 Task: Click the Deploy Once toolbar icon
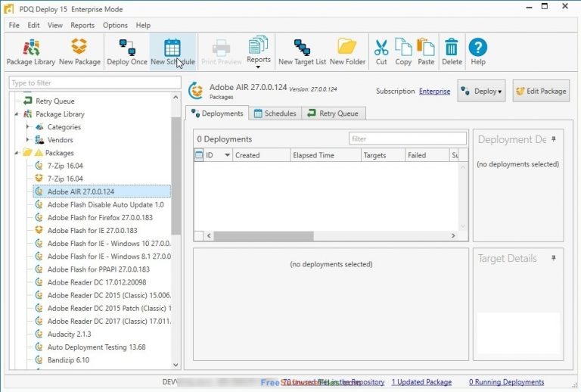click(127, 52)
